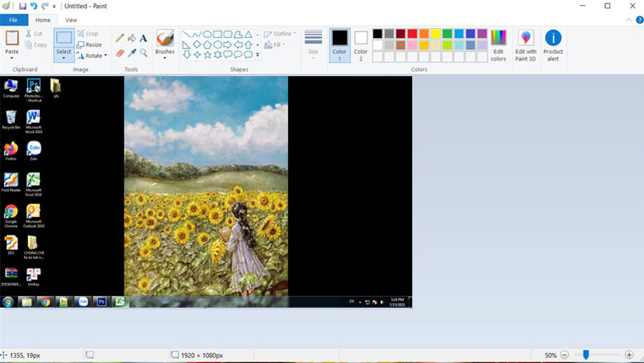Choose the Fill with color bucket

coord(131,38)
